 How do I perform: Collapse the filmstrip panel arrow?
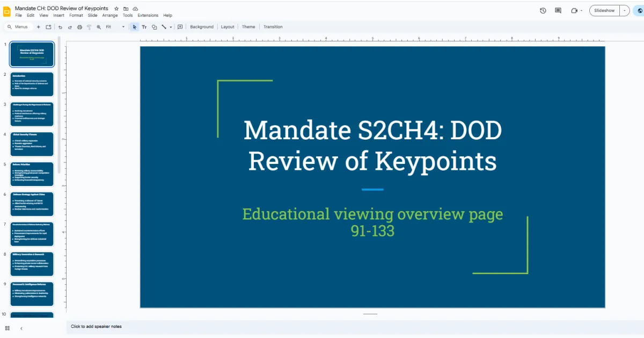21,328
